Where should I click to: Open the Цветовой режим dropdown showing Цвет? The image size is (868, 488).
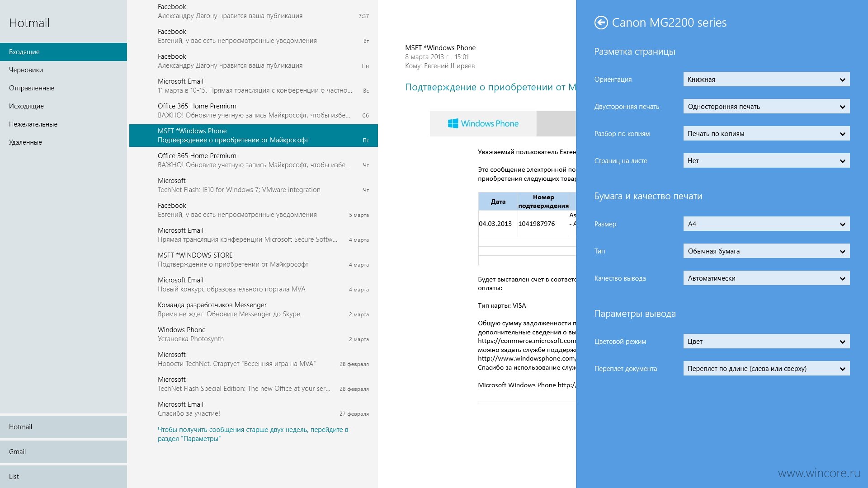click(766, 342)
